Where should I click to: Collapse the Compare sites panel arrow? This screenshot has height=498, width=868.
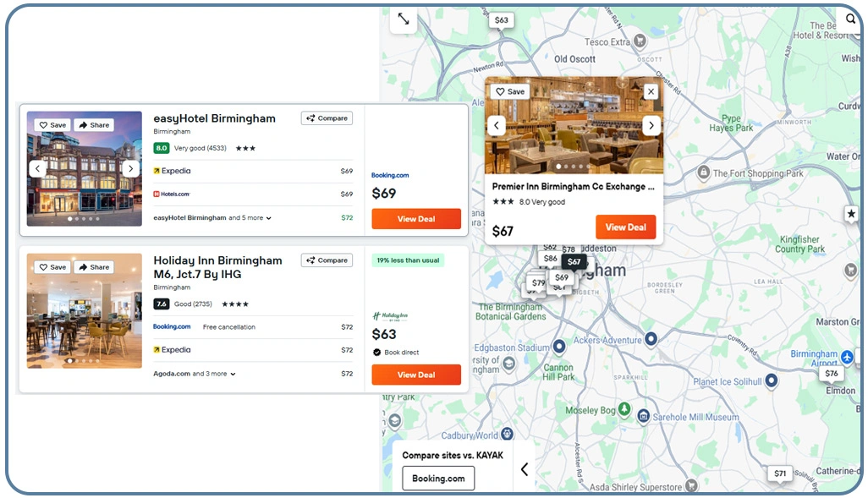(524, 469)
